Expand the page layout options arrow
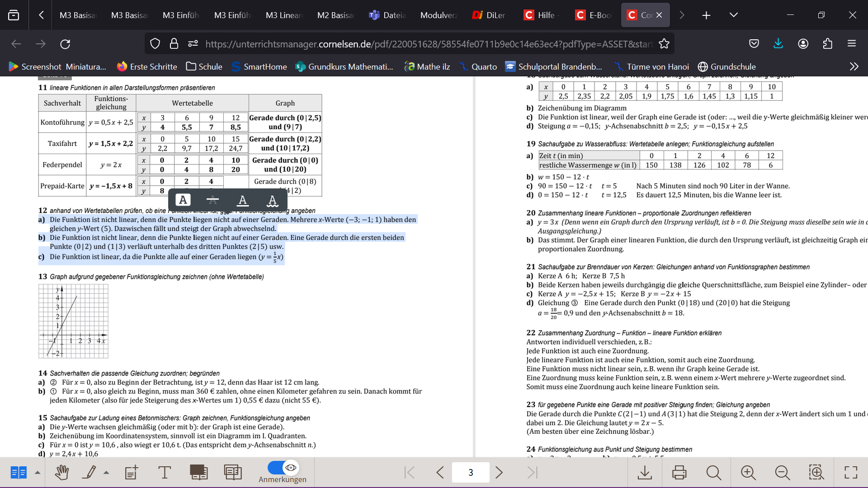Screen dimensions: 868x488 [38, 473]
